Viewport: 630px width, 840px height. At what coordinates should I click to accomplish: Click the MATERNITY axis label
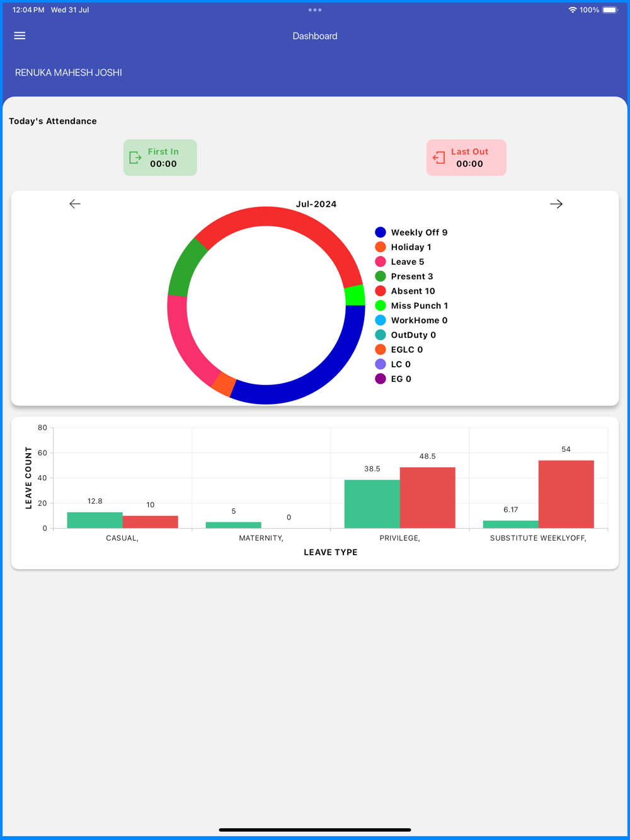coord(261,538)
